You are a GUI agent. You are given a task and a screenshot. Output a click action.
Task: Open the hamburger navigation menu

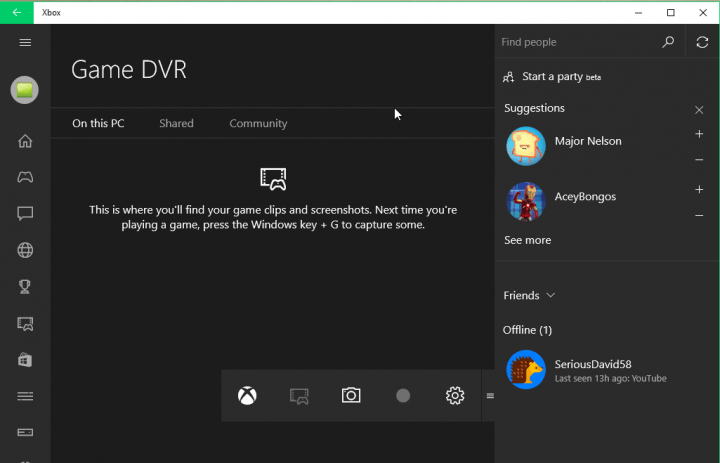25,42
